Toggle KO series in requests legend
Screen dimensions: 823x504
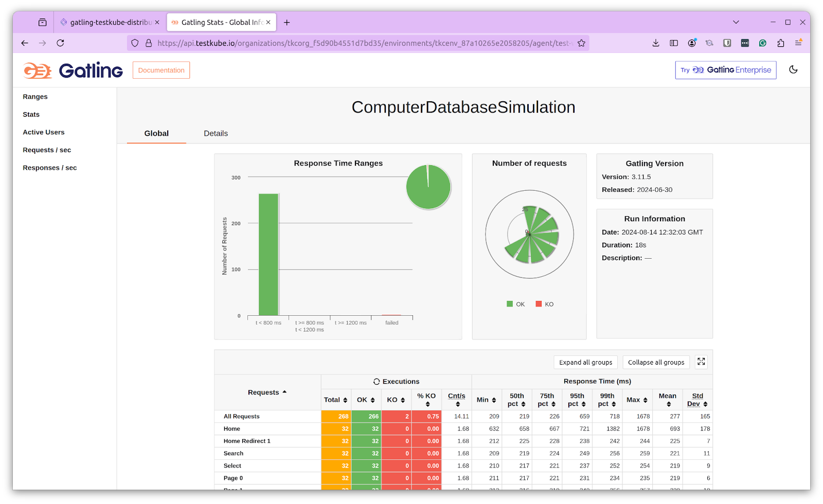coord(544,304)
